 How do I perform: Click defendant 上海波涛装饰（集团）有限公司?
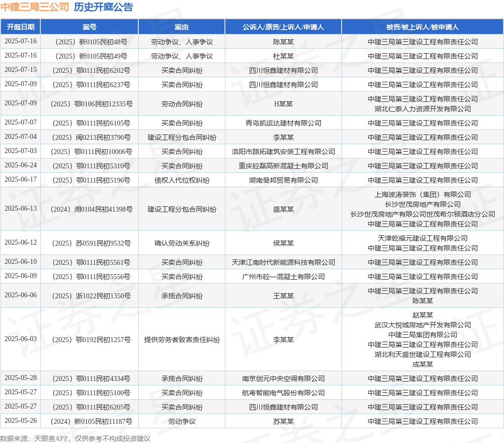[422, 194]
